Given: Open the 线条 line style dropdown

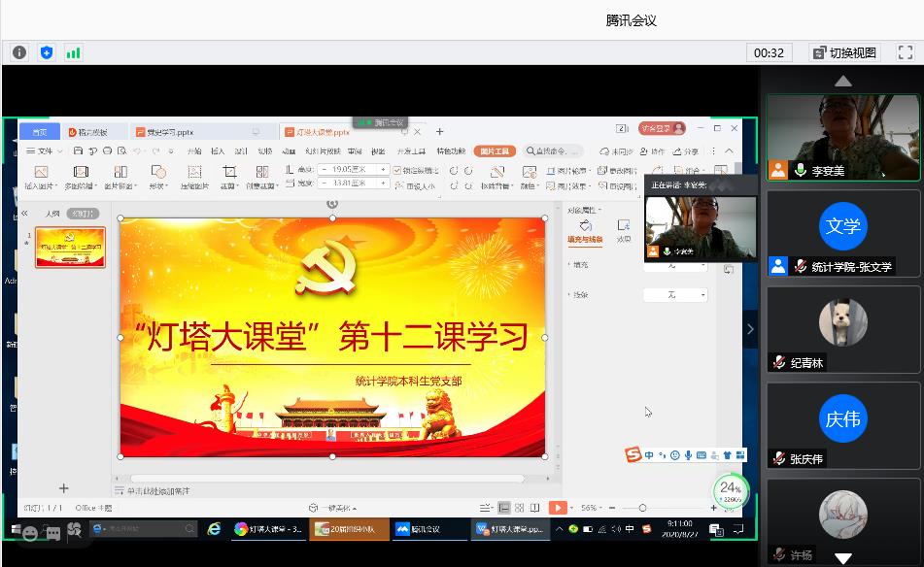Looking at the screenshot, I should [675, 295].
